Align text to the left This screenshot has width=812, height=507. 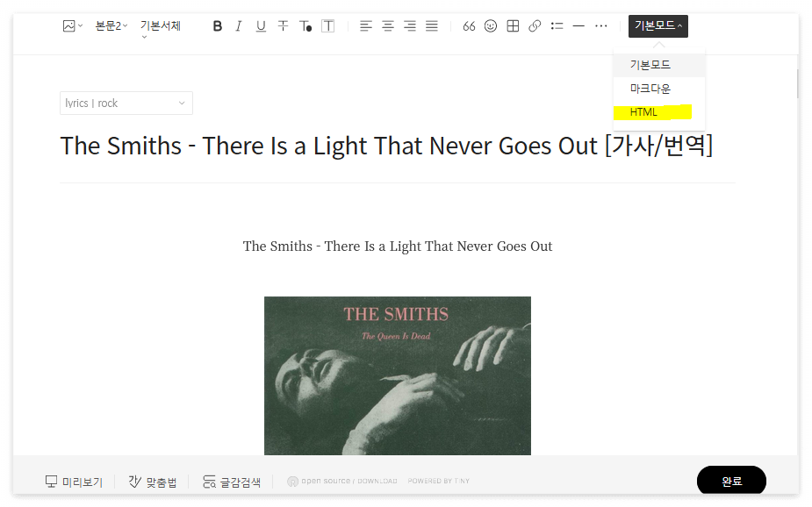(365, 25)
